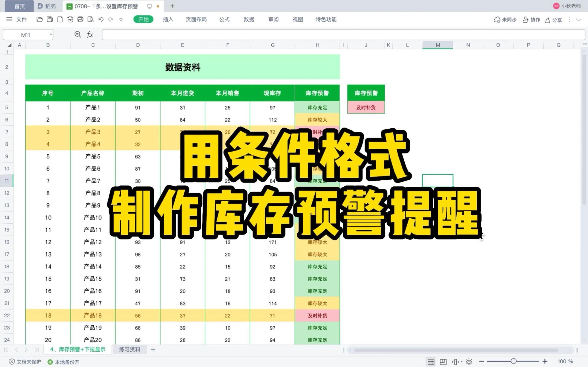Screen dimensions: 588x367
Task: Switch to normal grid view icon
Action: [x=431, y=362]
